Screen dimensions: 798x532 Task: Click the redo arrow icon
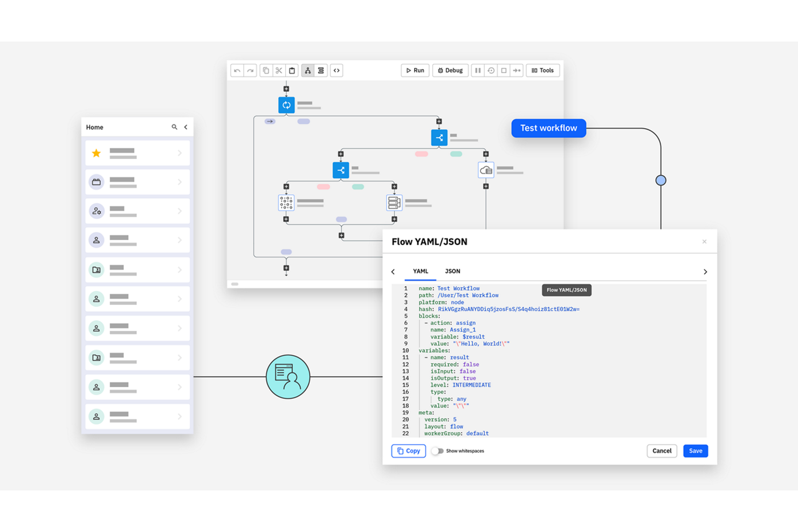[x=250, y=70]
